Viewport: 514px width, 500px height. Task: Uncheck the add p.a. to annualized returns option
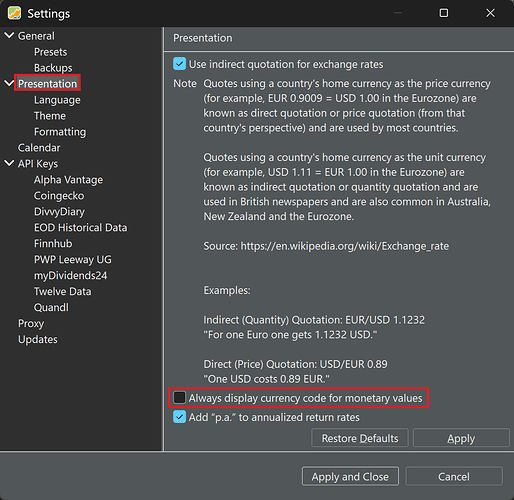pyautogui.click(x=179, y=417)
